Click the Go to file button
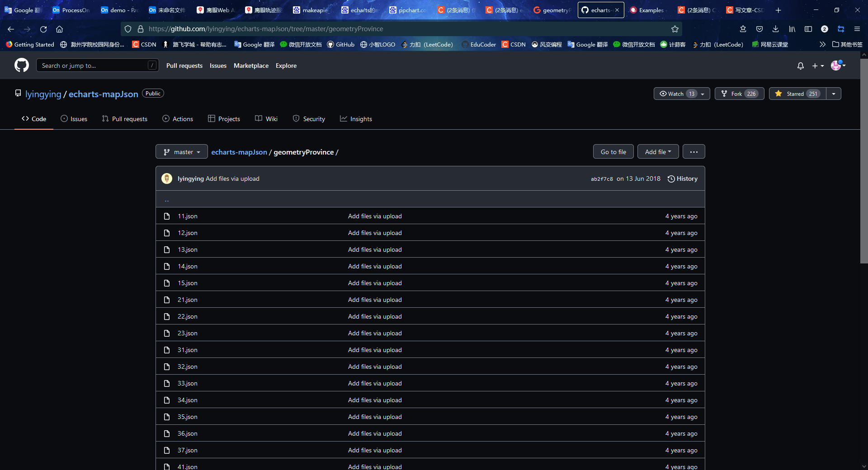This screenshot has width=868, height=470. 613,152
